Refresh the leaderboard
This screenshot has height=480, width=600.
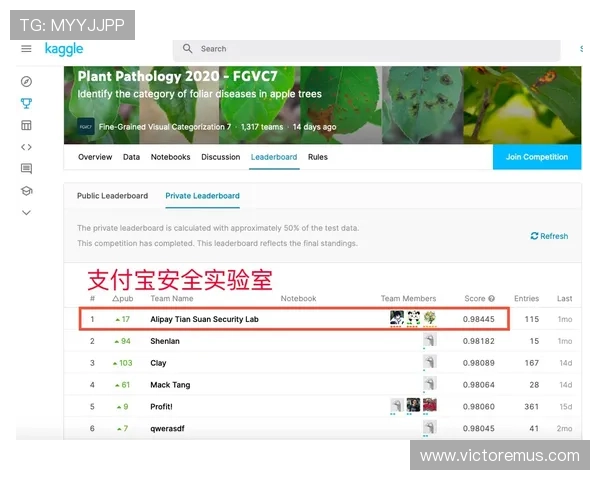[x=549, y=236]
